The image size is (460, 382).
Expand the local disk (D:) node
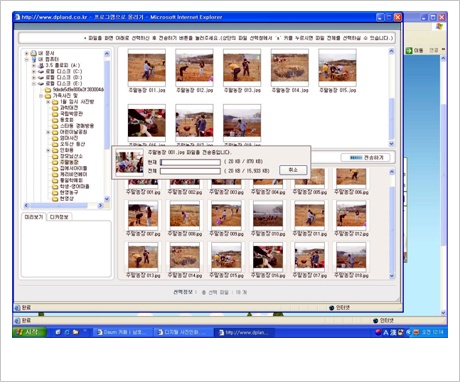click(x=33, y=78)
